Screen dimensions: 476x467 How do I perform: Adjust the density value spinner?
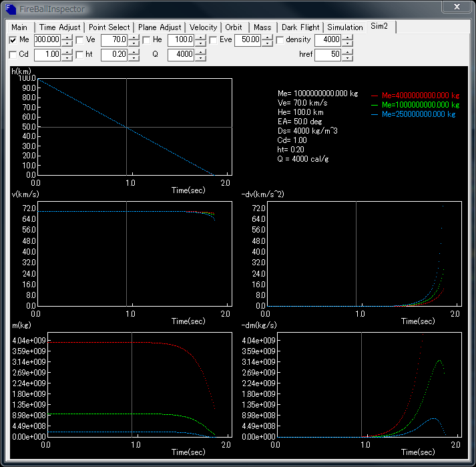pyautogui.click(x=347, y=37)
